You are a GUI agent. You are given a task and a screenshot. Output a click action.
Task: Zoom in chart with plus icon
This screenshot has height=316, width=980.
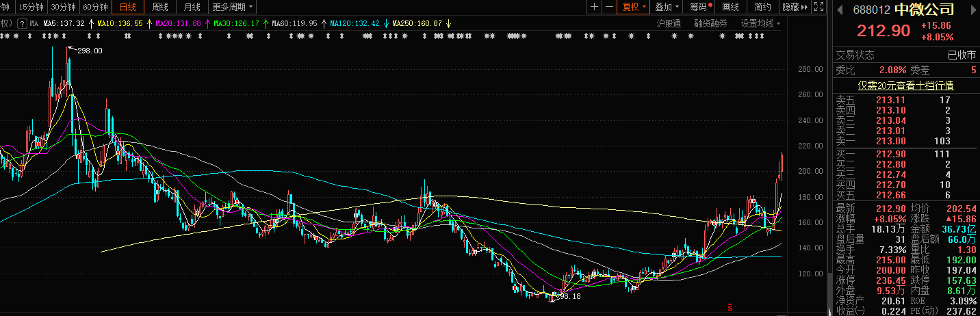pos(594,8)
